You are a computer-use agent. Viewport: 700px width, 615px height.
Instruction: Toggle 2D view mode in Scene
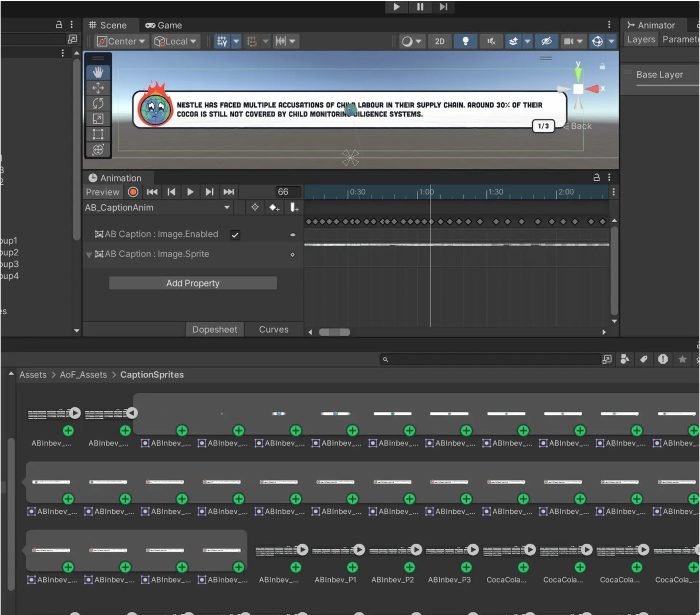(x=440, y=41)
